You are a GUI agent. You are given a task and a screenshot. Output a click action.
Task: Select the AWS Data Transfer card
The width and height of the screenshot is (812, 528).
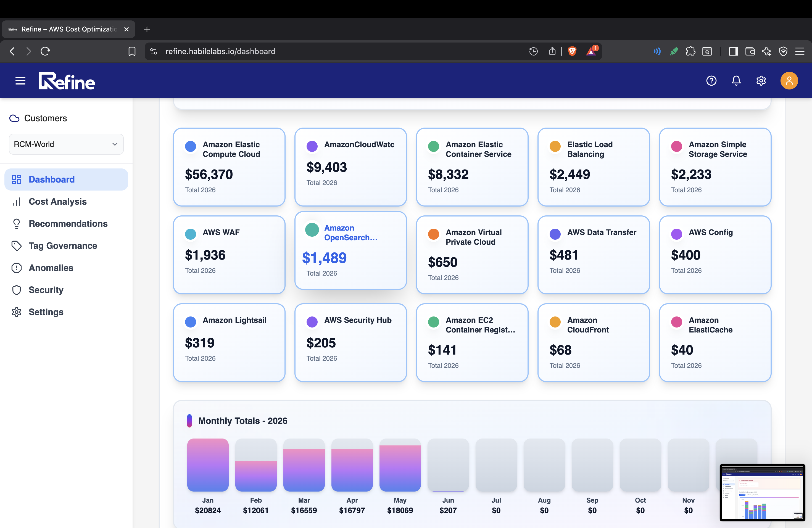pyautogui.click(x=594, y=255)
